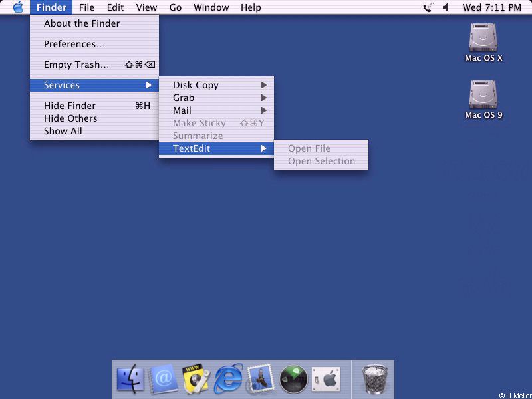This screenshot has height=399, width=532.
Task: Click the dimmed Make Sticky item
Action: click(x=217, y=123)
